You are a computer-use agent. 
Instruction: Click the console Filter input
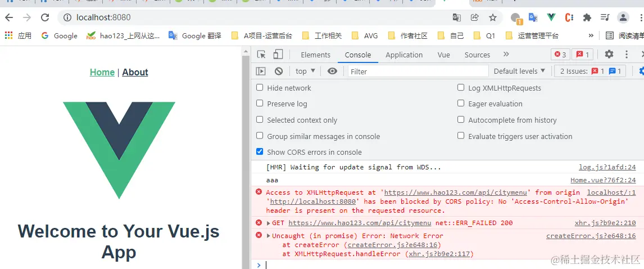point(418,71)
